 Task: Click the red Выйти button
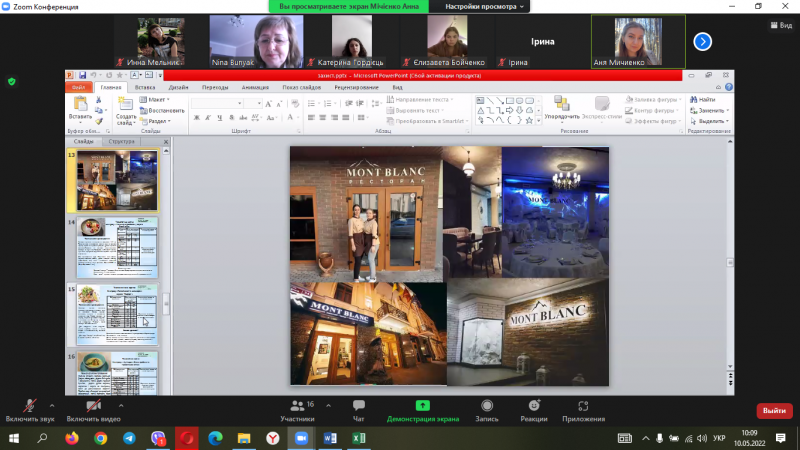click(x=774, y=411)
